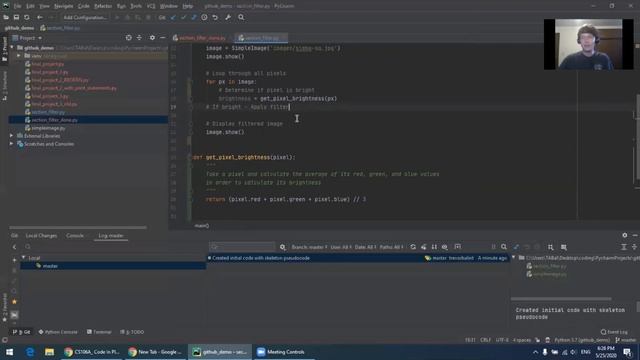Open settings wrench icon in toolbar
Viewport: 640px width, 360px height.
click(228, 18)
